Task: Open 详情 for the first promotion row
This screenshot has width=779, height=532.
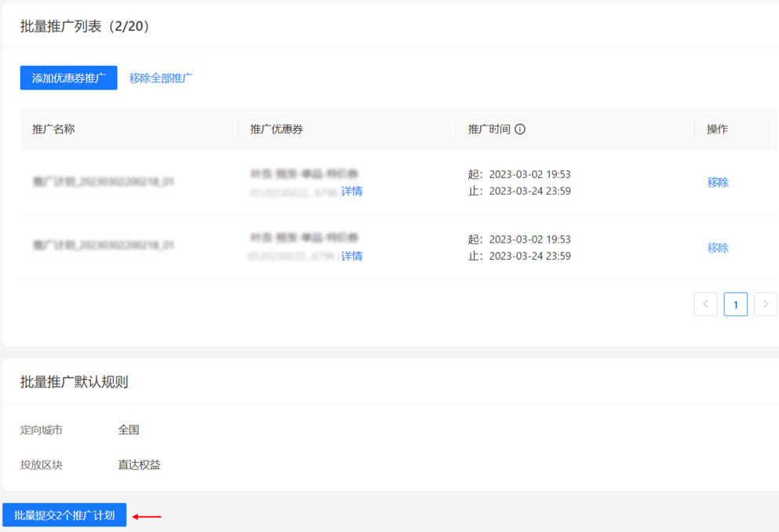Action: (x=351, y=191)
